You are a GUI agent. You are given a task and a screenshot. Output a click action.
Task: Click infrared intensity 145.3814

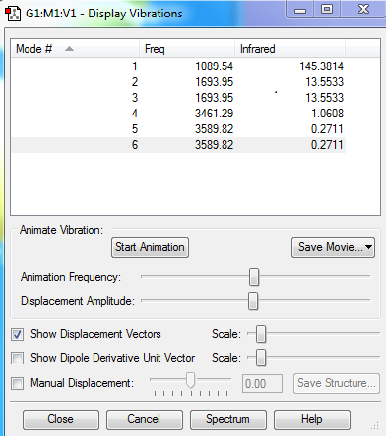pyautogui.click(x=321, y=66)
